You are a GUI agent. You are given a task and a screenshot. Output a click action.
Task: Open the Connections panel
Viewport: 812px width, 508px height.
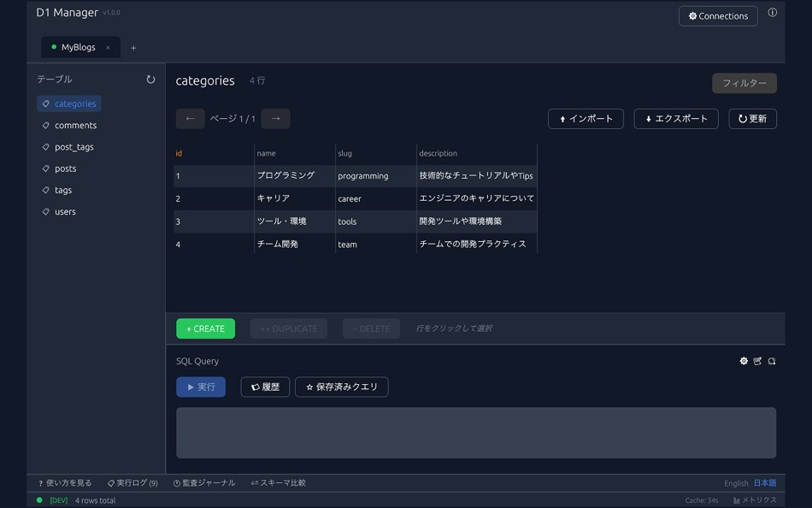pos(718,15)
